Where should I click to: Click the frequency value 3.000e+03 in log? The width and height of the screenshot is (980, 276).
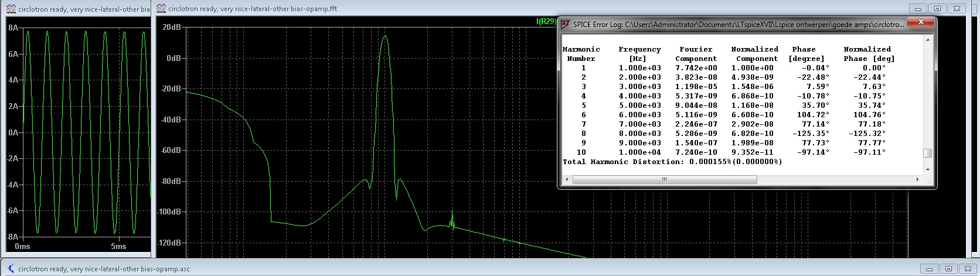point(639,87)
